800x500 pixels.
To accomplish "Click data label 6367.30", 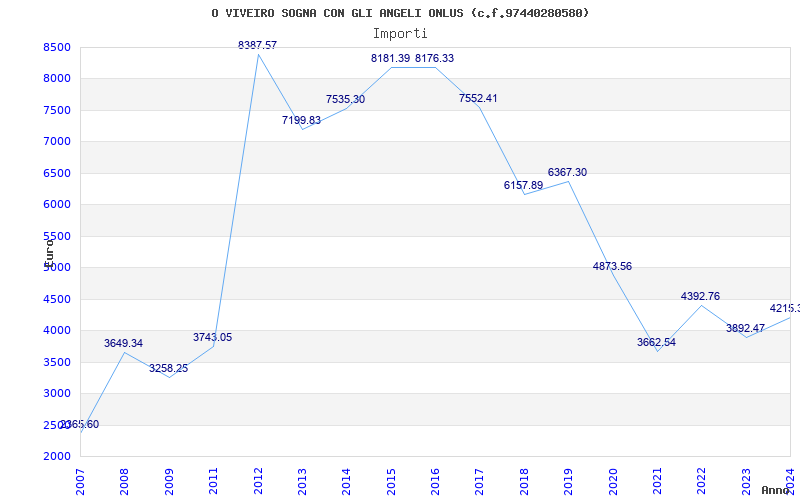I will coord(567,172).
